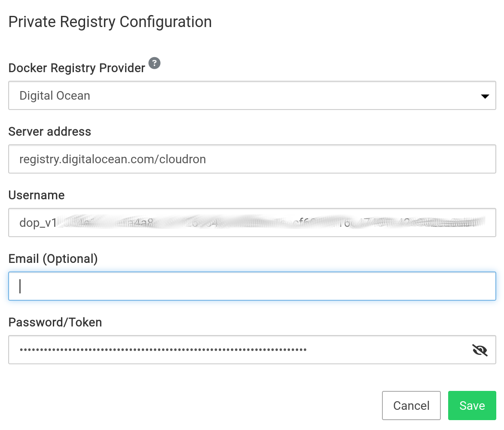Screen dimensions: 504x430
Task: Click the Server address label
Action: pos(50,131)
